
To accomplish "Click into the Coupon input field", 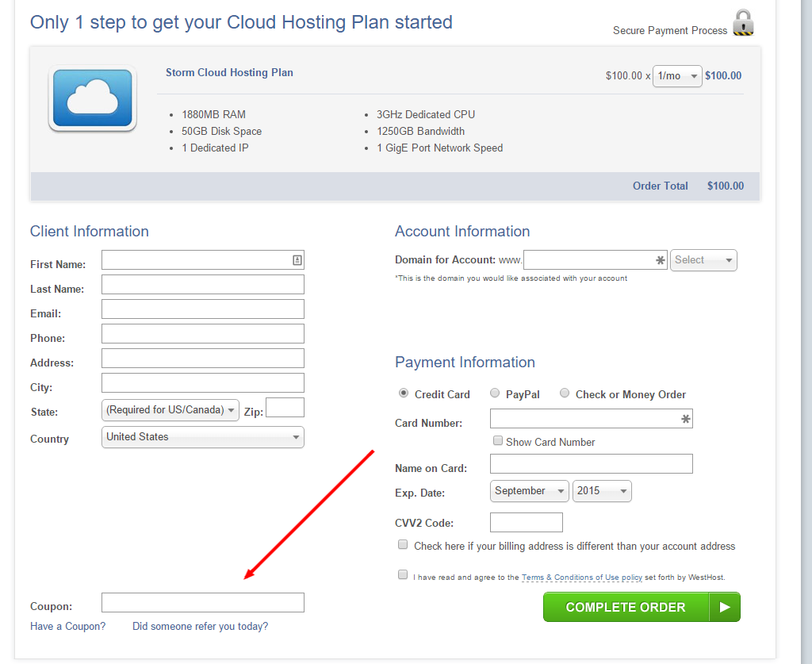I will (203, 603).
